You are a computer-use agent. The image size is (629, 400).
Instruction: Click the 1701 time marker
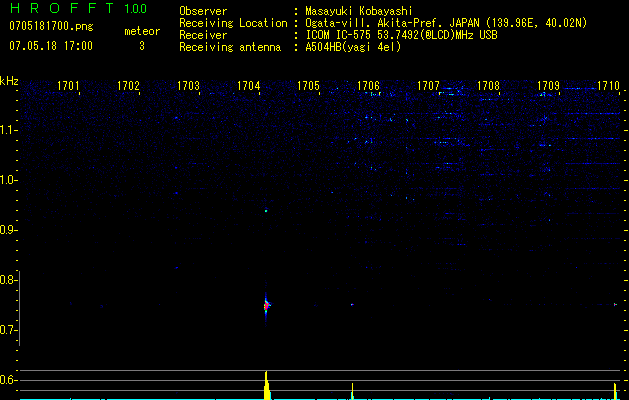pyautogui.click(x=68, y=86)
